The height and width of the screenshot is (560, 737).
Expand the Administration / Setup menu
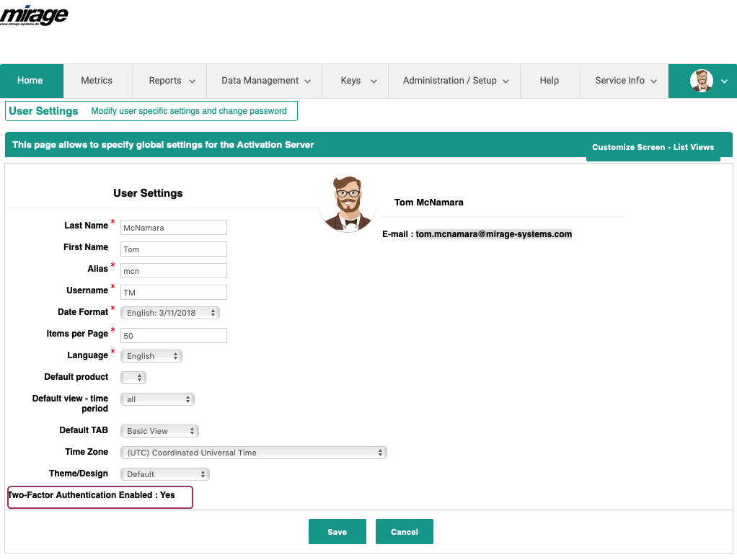(x=456, y=81)
